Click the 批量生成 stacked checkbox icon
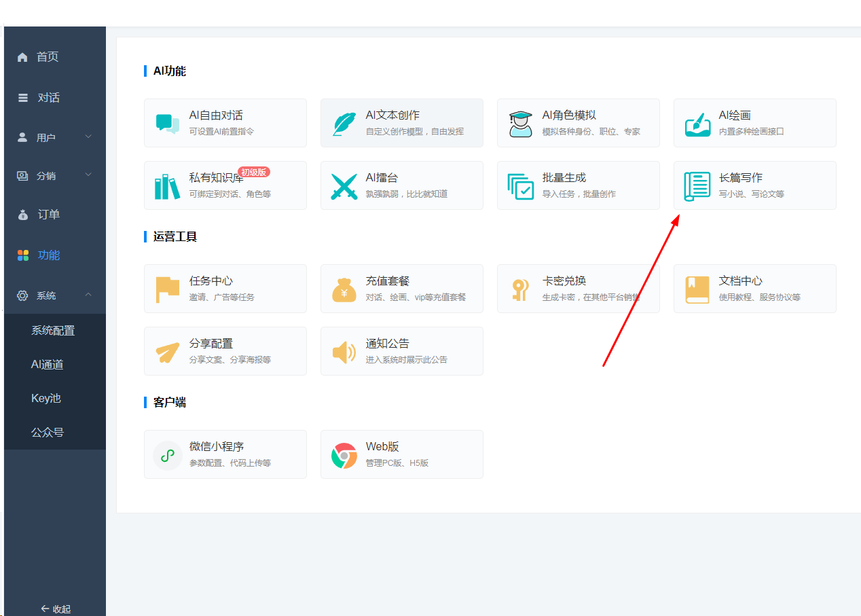The width and height of the screenshot is (861, 616). coord(521,186)
